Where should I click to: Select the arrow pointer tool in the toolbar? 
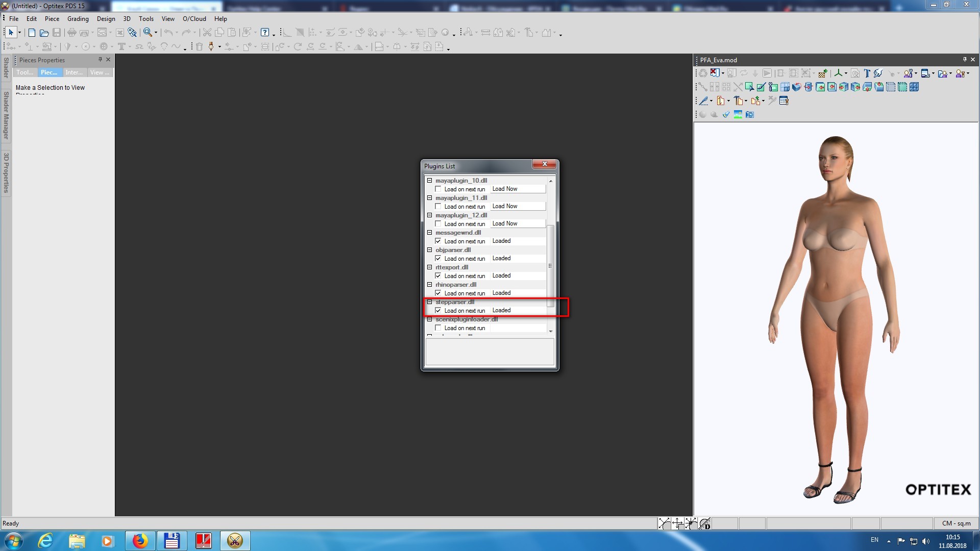point(11,33)
